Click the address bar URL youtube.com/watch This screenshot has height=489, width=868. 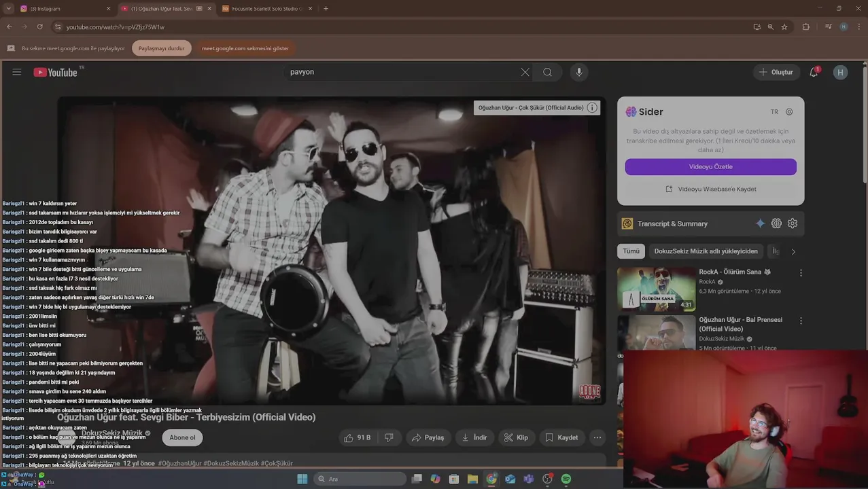tap(116, 27)
